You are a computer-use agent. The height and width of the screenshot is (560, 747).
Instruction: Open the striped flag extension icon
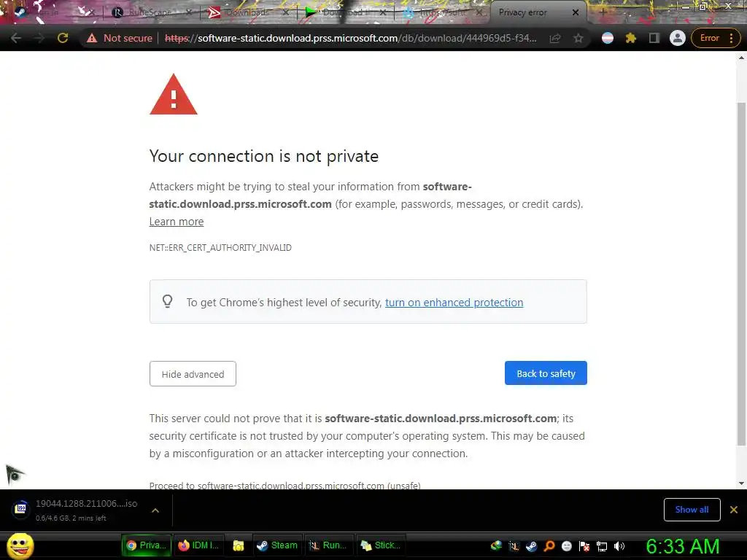click(x=608, y=38)
